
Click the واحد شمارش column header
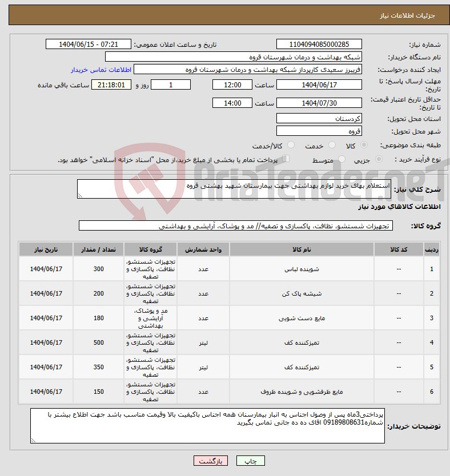pos(203,249)
